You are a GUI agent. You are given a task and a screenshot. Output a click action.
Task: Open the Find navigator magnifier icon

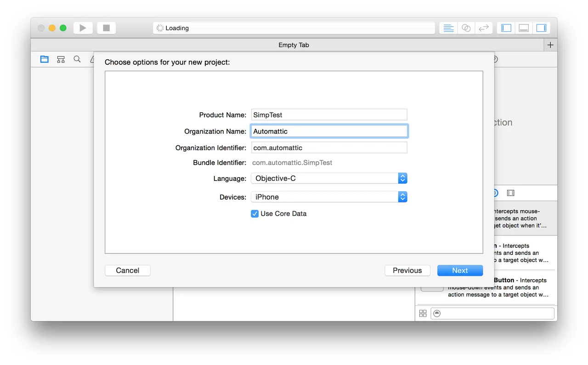pos(77,59)
